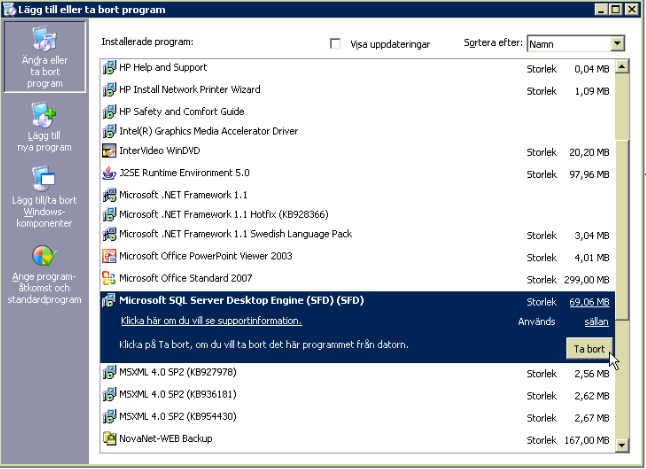Select HP Safety and Comfort Guide entry

[x=357, y=111]
